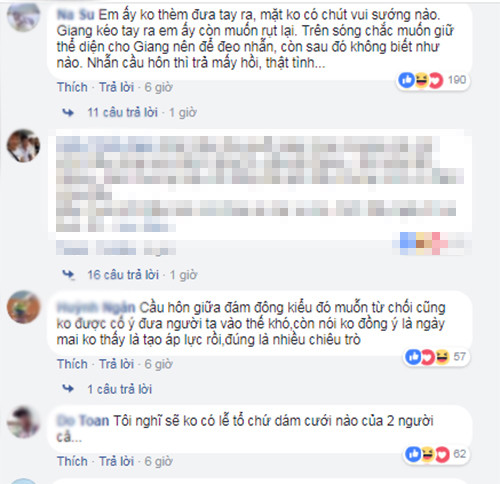Open avatar of Cầu hôn giữa đám đông commenter
The width and height of the screenshot is (500, 484).
[23, 307]
